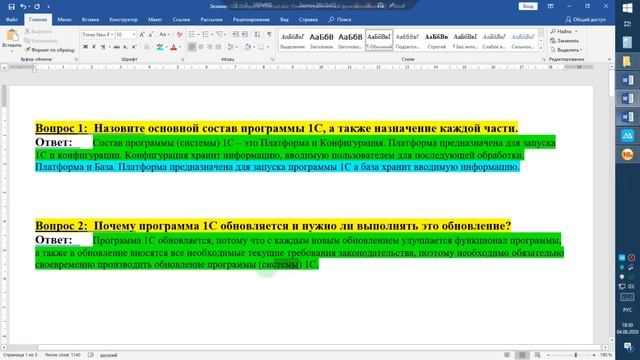
Task: Open the Windows notification center icon
Action: click(x=628, y=347)
